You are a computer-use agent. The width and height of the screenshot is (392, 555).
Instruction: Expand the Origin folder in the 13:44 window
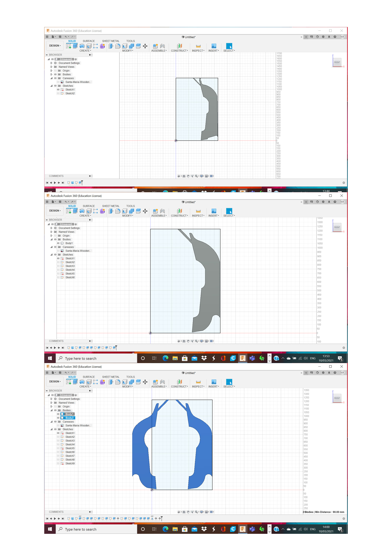pyautogui.click(x=51, y=70)
